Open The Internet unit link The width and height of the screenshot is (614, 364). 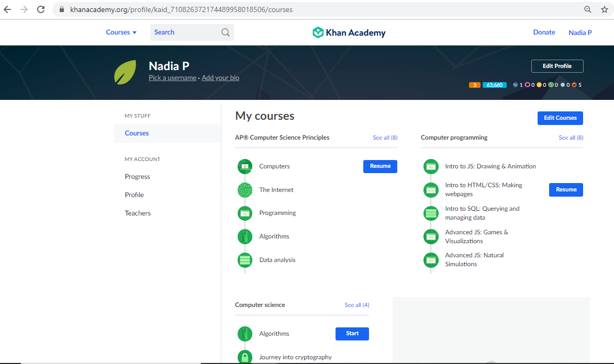coord(276,190)
